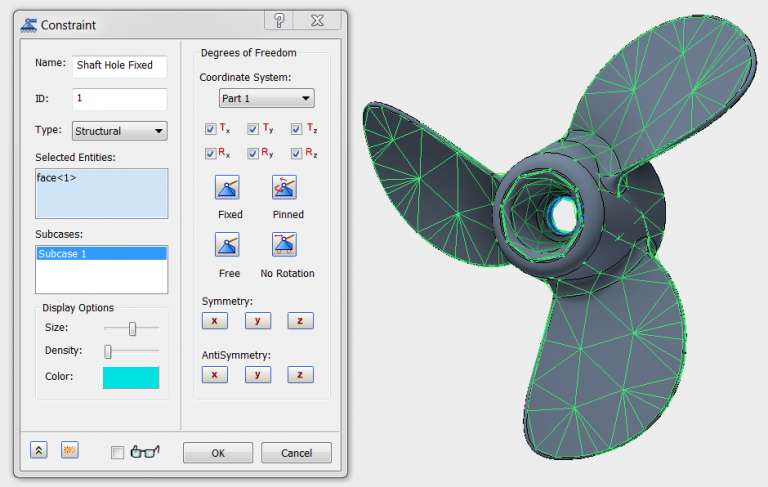
Task: Open the dialog help question mark
Action: 279,21
